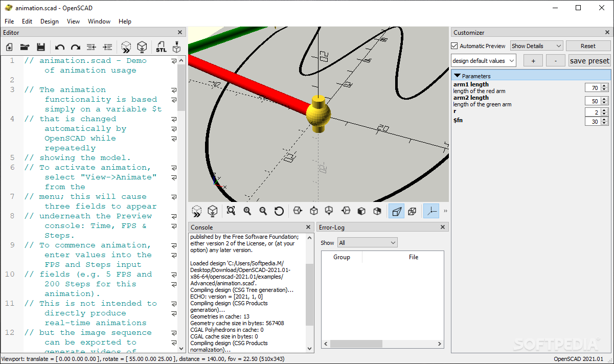This screenshot has width=614, height=364.
Task: Click the File column header in Error-Log
Action: point(414,257)
